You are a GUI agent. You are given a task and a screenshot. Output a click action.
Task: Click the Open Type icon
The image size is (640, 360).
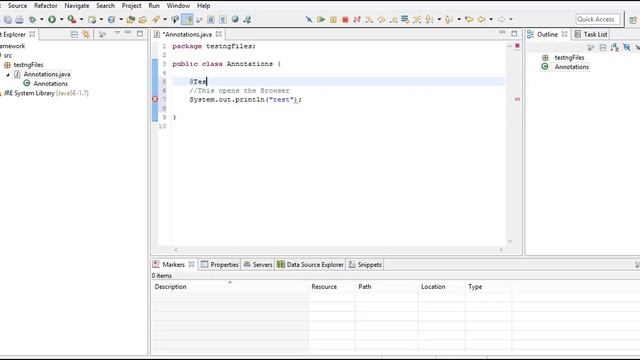pos(111,19)
